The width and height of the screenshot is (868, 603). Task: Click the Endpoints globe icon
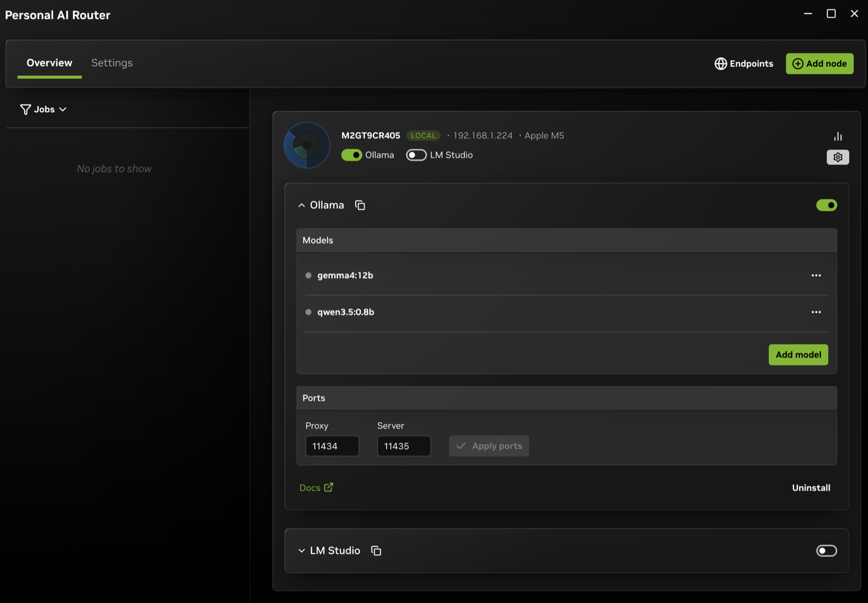tap(720, 63)
